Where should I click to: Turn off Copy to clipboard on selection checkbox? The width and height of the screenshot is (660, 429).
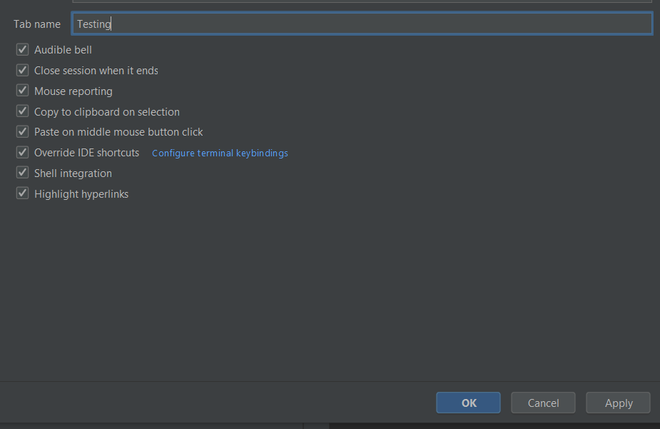[x=23, y=112]
